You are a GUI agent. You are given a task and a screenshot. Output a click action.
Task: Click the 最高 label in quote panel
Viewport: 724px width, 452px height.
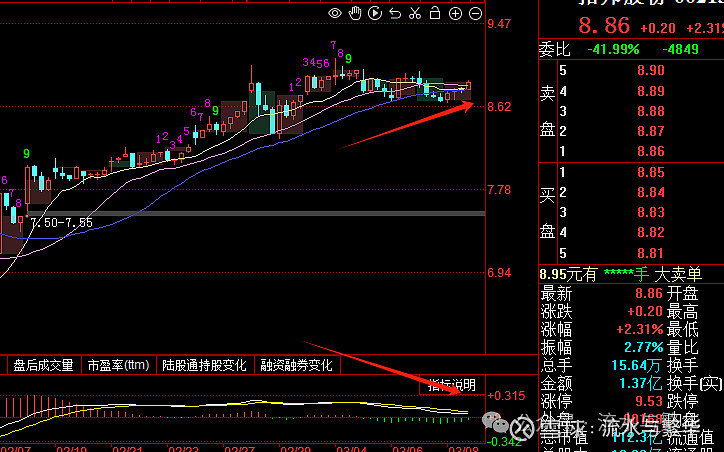682,312
